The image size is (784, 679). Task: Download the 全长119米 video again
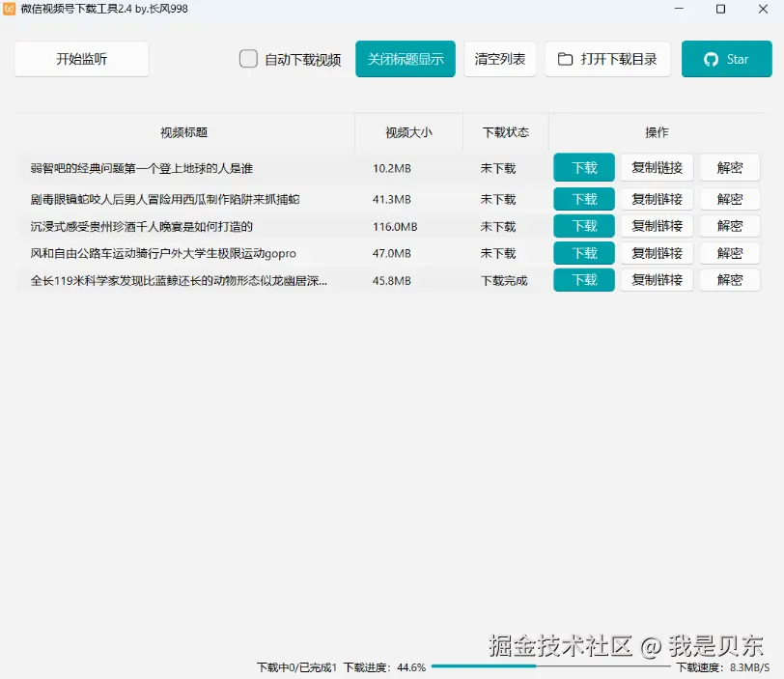(x=584, y=280)
